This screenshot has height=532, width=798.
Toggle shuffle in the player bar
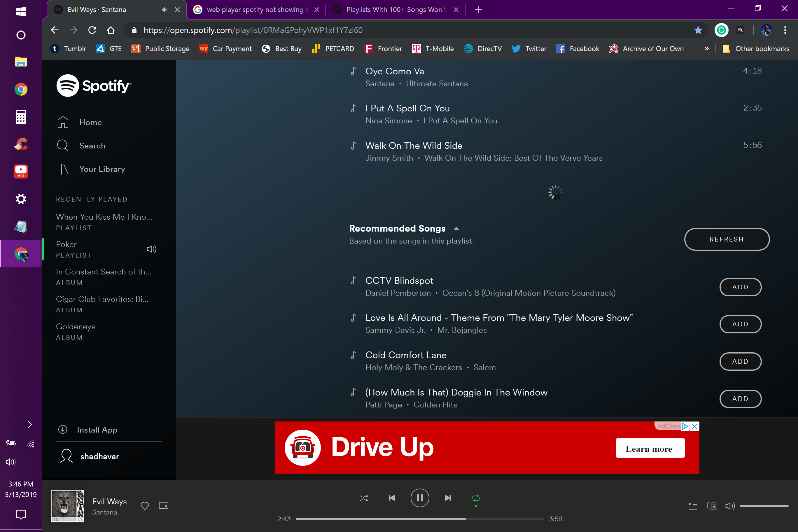coord(364,498)
